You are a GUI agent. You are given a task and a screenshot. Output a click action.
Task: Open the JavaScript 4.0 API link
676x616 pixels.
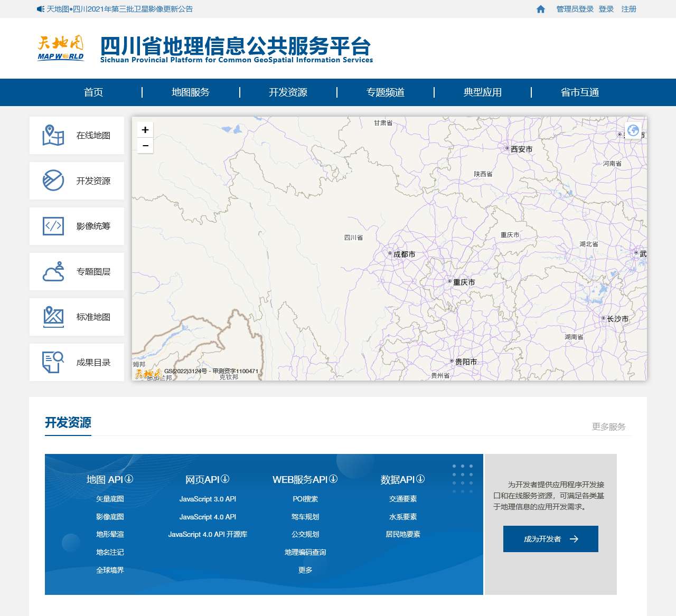208,517
